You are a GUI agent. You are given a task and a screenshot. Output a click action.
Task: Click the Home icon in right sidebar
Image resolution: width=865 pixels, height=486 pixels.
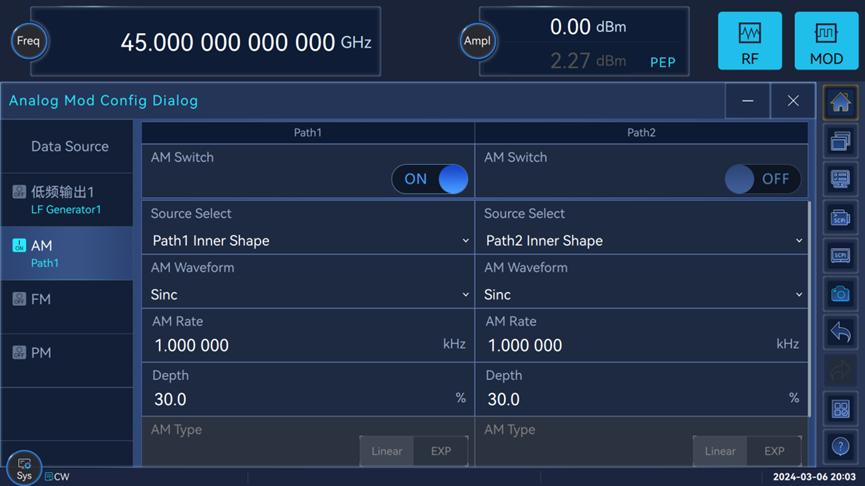840,102
